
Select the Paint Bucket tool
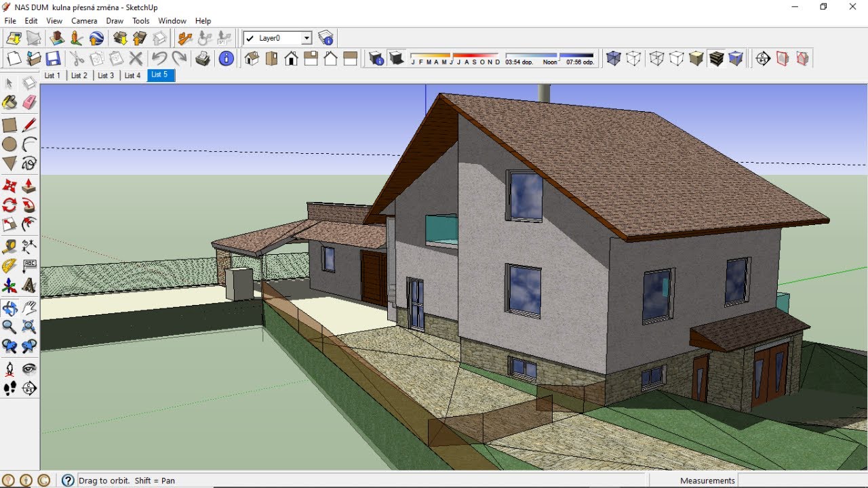tap(9, 102)
